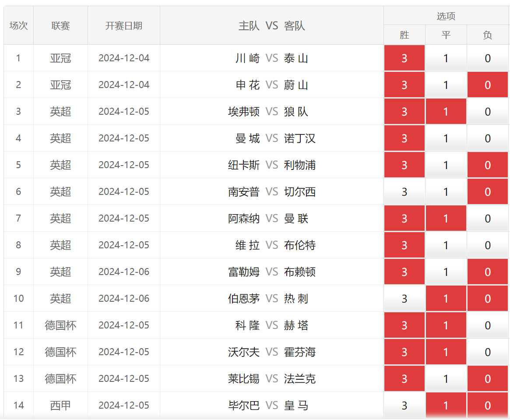Click the 选项 header cell
This screenshot has width=510, height=420.
[x=446, y=16]
